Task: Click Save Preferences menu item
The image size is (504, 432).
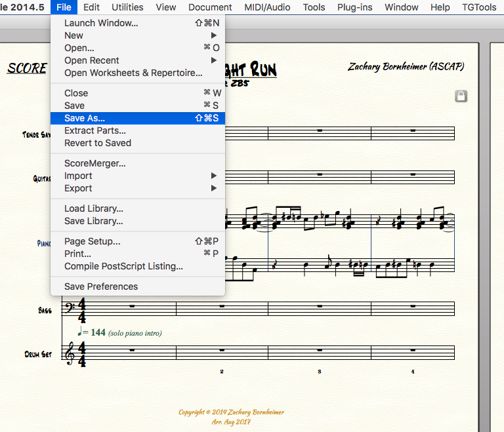Action: [x=101, y=286]
